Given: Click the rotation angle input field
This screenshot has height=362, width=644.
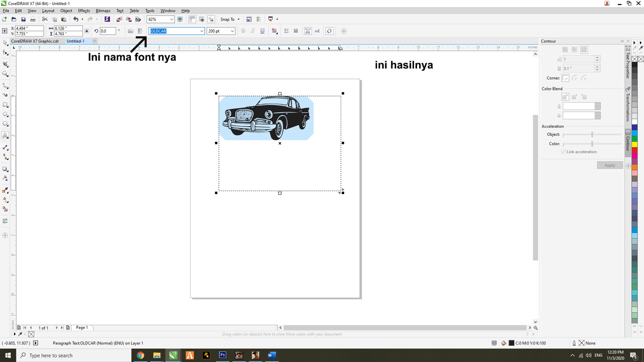Looking at the screenshot, I should 108,31.
